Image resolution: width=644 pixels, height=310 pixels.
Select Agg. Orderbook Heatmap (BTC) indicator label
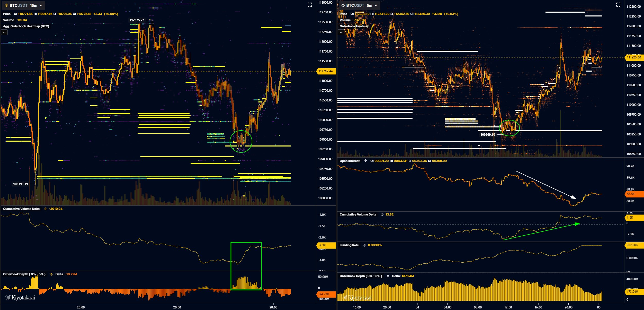(26, 26)
